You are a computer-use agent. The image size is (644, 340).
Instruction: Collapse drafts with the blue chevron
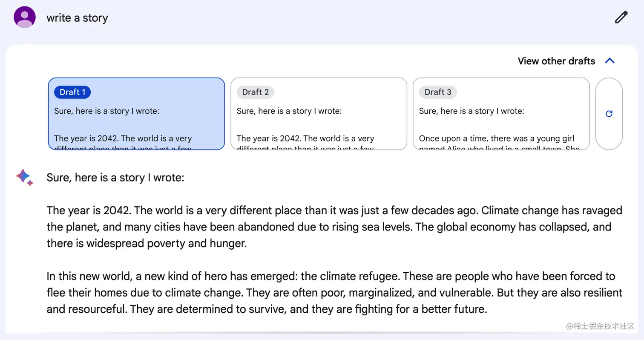(610, 61)
